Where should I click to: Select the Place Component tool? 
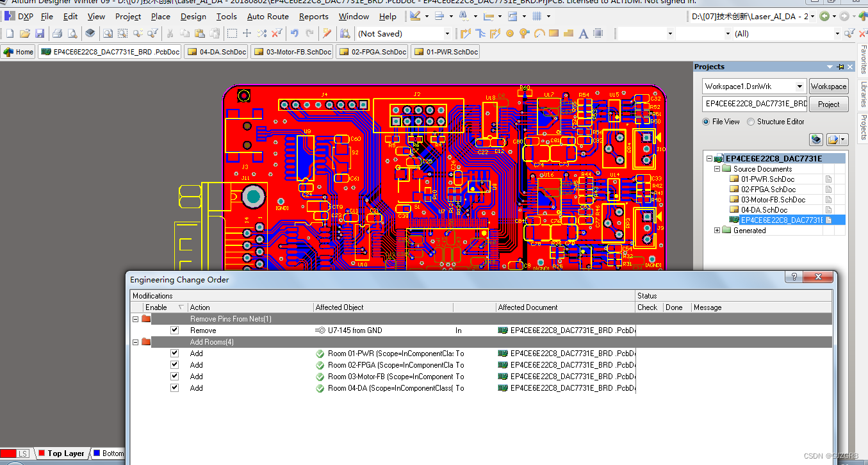tap(598, 33)
